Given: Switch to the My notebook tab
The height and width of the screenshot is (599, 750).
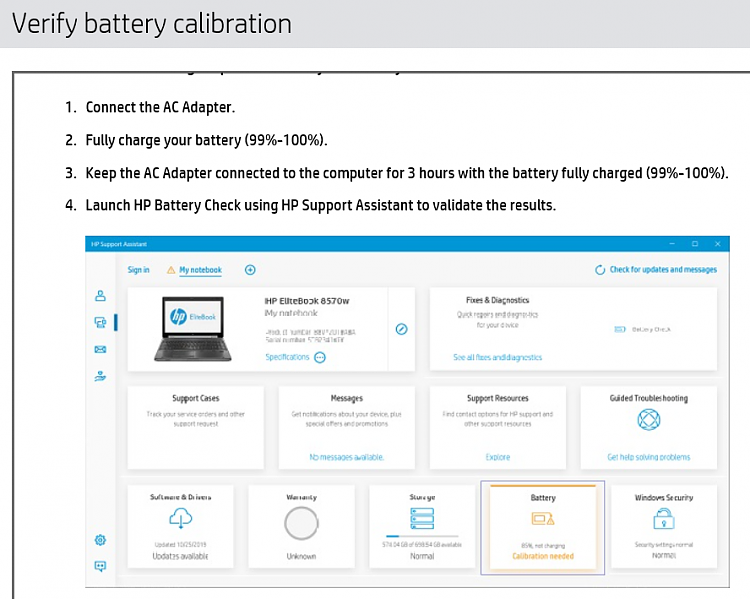Looking at the screenshot, I should tap(200, 270).
